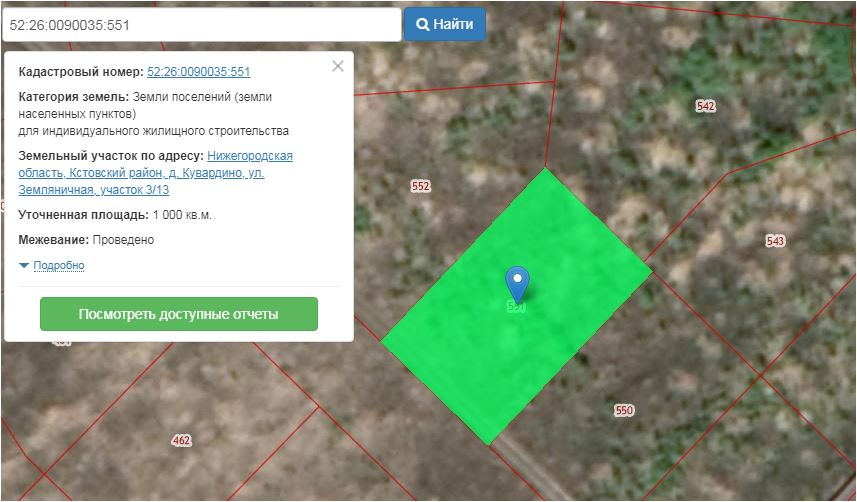
Task: Click the cadastral number search field
Action: 200,24
